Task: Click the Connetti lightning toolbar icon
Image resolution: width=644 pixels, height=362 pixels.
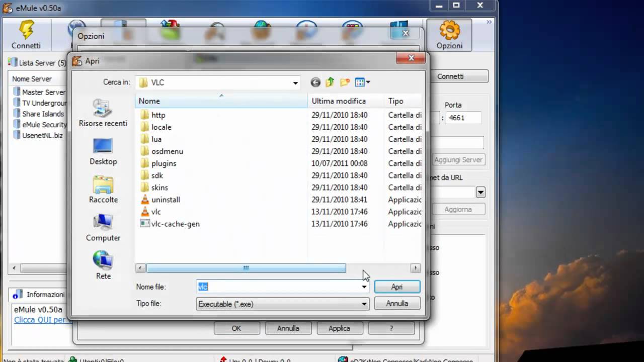Action: 26,35
